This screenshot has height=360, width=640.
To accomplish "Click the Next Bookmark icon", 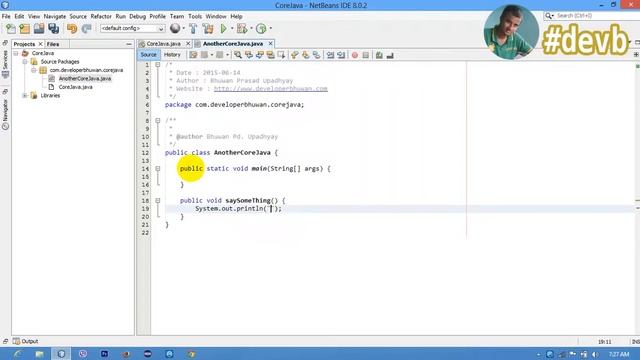I will (x=306, y=55).
